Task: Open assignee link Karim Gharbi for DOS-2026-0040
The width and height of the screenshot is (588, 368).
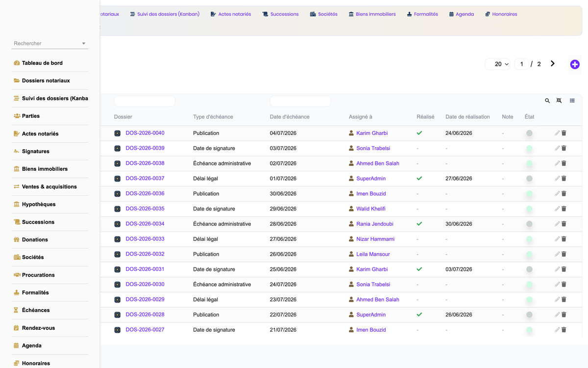Action: point(372,133)
